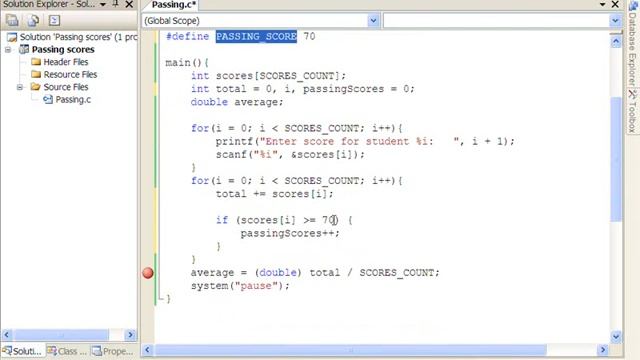Click the "Enter score for student %i:" string

[x=360, y=142]
